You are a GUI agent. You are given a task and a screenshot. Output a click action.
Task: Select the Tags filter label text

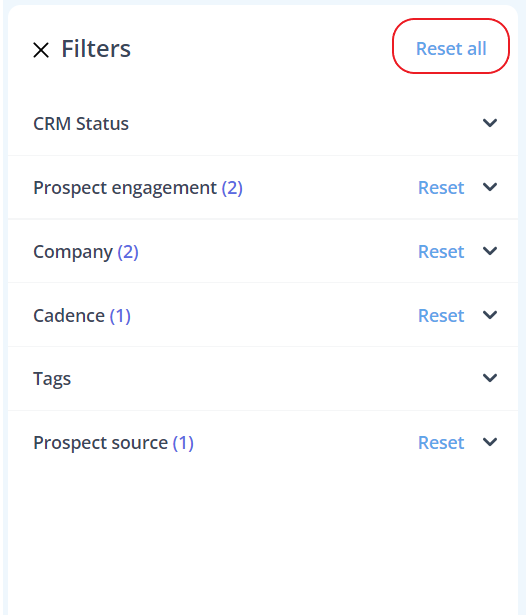click(x=52, y=379)
